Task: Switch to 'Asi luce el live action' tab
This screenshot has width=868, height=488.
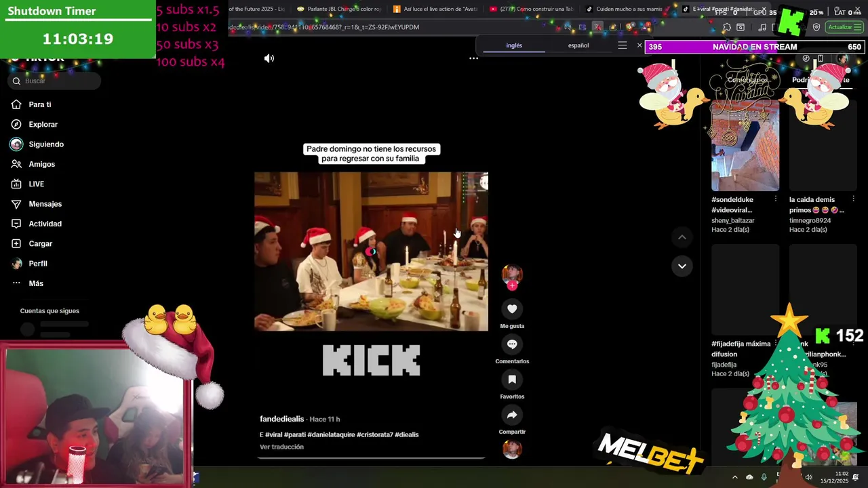Action: pos(435,9)
